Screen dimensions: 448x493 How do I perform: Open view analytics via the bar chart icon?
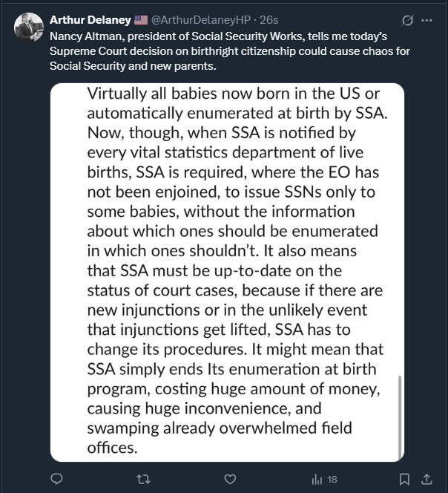pyautogui.click(x=317, y=480)
